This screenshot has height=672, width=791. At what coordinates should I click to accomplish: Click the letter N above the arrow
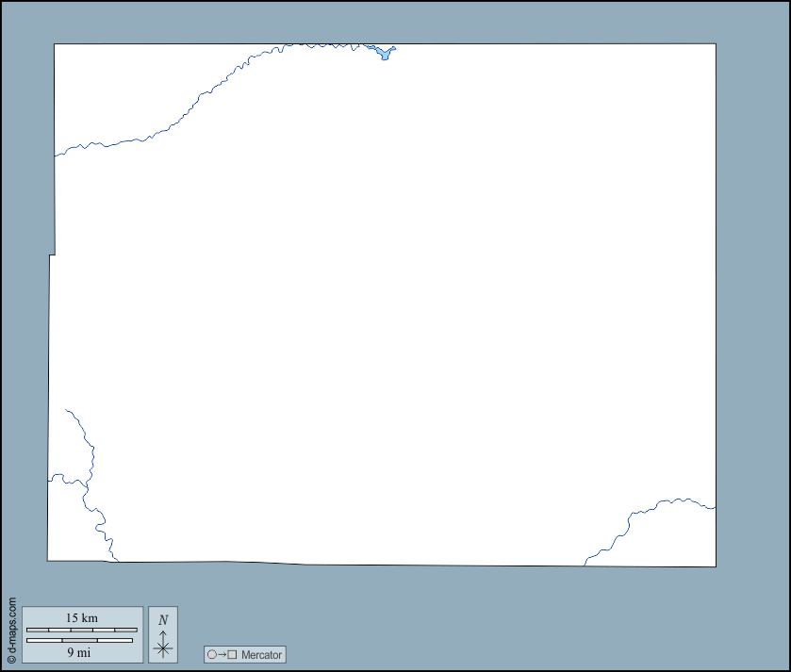[x=163, y=619]
